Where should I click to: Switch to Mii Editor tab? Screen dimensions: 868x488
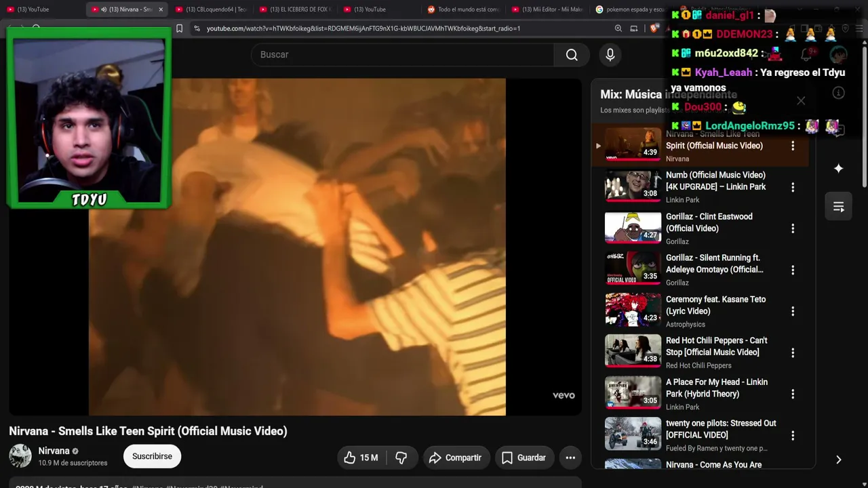(x=549, y=9)
